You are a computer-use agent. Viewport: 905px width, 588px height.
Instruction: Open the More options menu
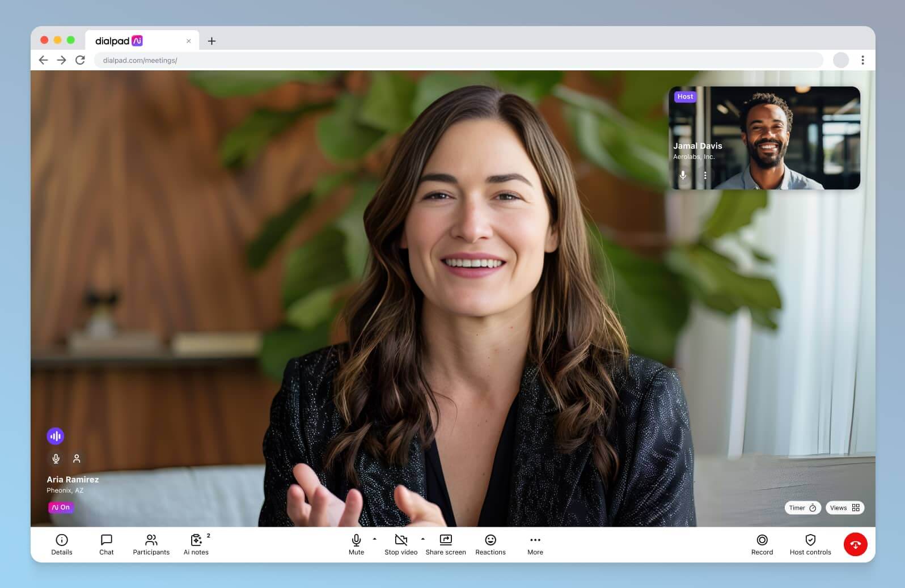pos(535,544)
